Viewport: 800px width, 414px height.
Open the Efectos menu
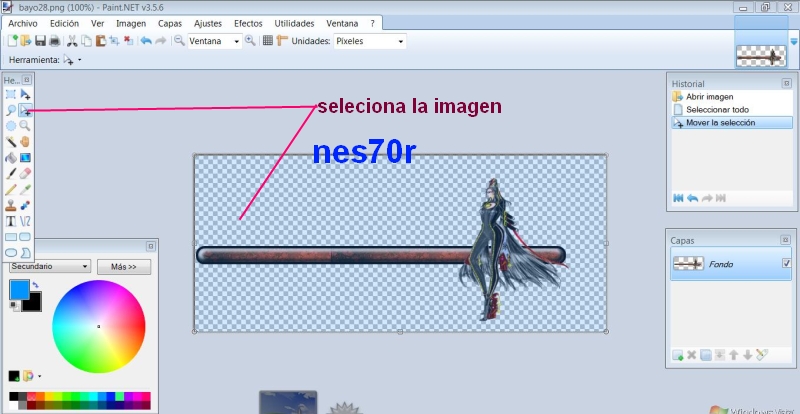(248, 23)
